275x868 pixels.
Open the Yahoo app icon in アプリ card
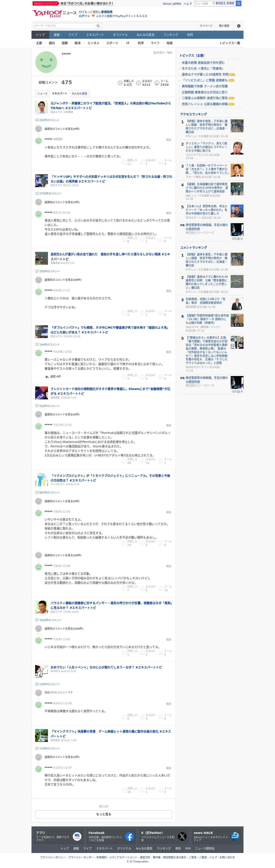(77, 836)
